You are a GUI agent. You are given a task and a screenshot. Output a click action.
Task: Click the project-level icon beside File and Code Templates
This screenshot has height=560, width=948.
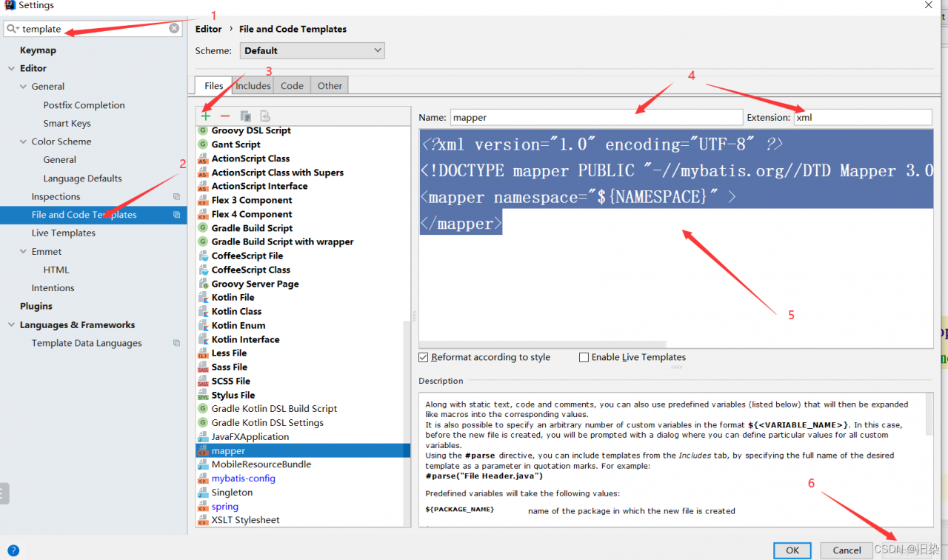176,215
